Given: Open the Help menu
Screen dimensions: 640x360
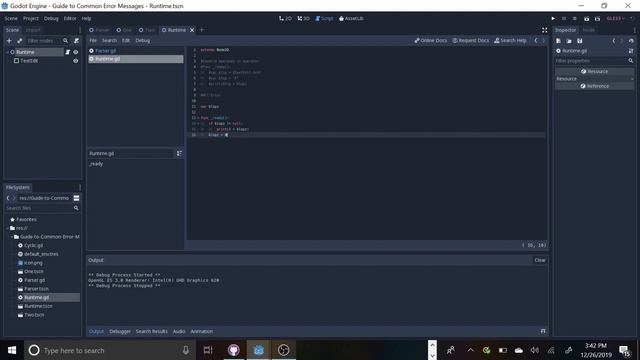Looking at the screenshot, I should 86,18.
